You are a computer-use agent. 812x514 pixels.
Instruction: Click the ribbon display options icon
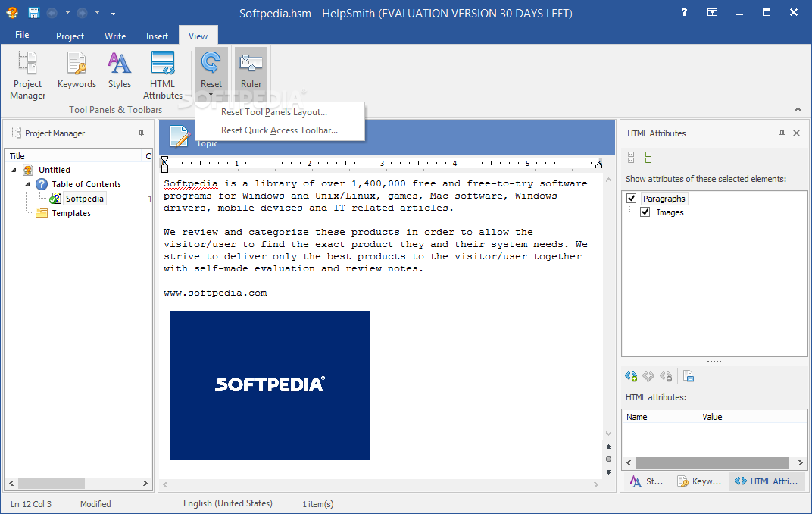click(x=713, y=12)
